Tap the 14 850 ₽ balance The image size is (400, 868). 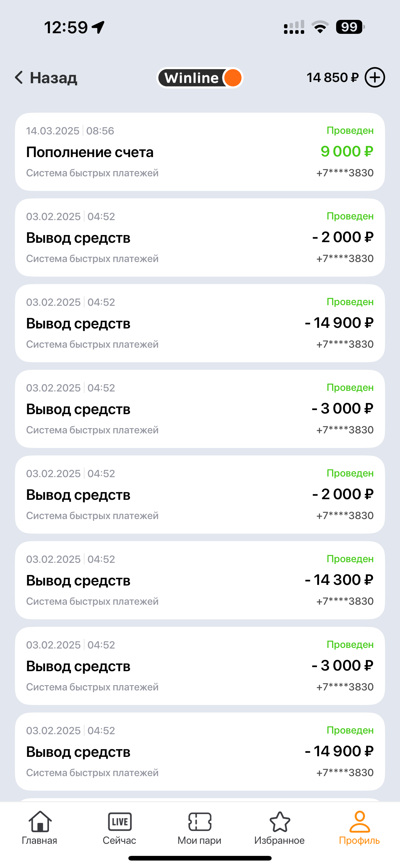[x=332, y=78]
